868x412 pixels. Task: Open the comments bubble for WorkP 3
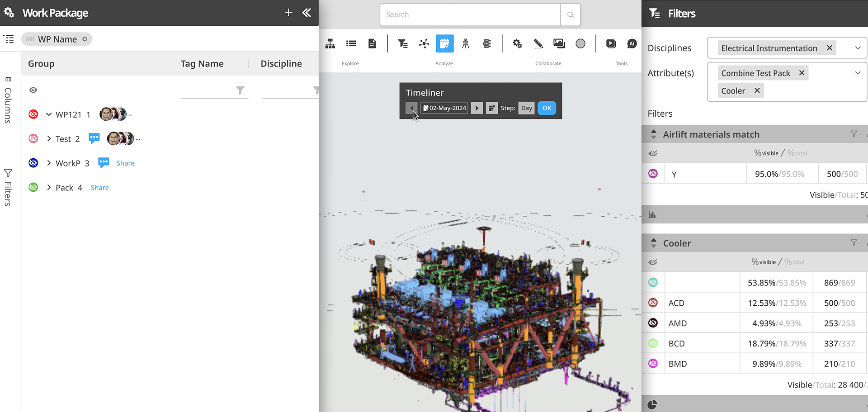(x=104, y=163)
